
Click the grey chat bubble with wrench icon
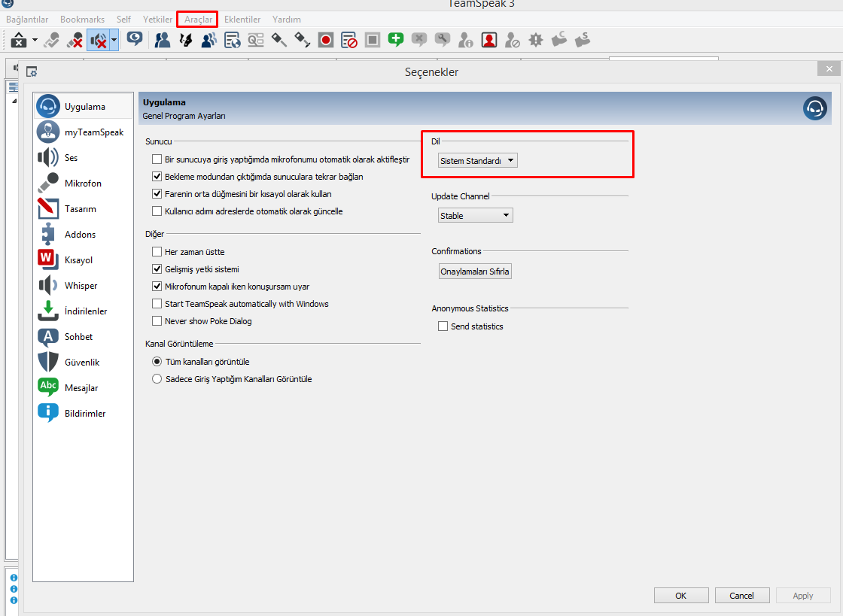(x=442, y=40)
